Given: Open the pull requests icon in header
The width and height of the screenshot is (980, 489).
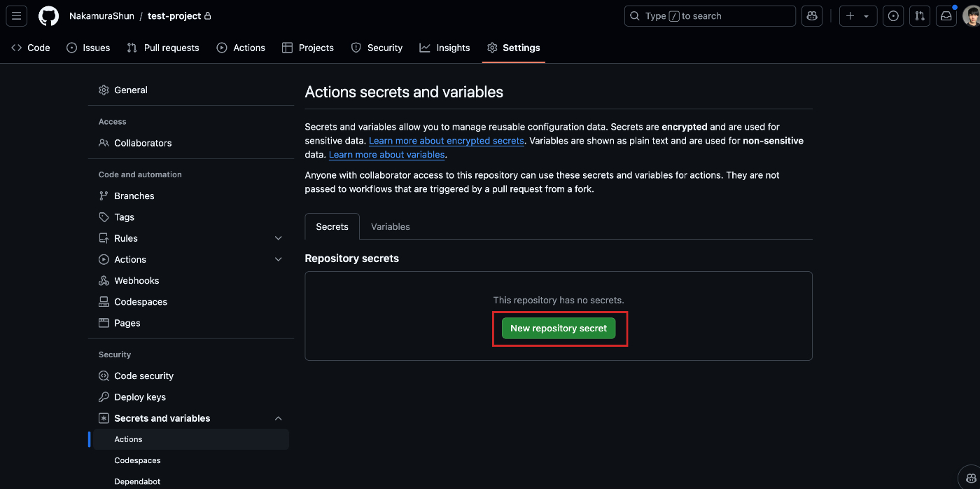Looking at the screenshot, I should tap(920, 15).
